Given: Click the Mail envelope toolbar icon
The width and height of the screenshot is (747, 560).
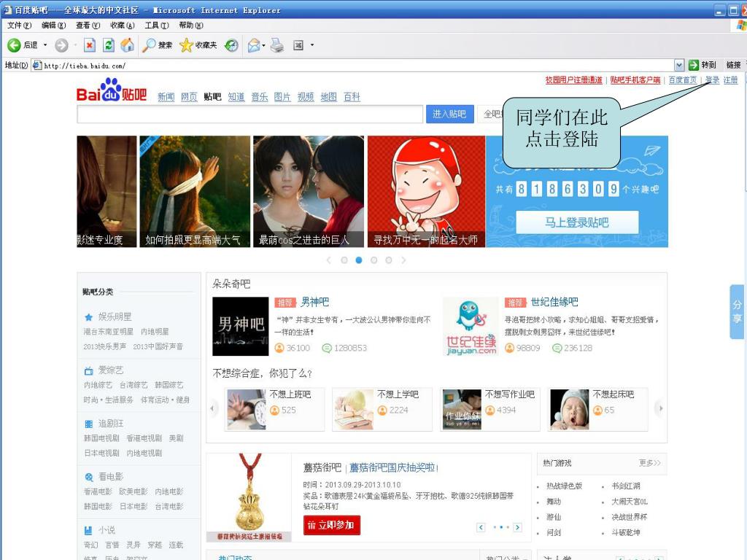Looking at the screenshot, I should click(x=254, y=45).
